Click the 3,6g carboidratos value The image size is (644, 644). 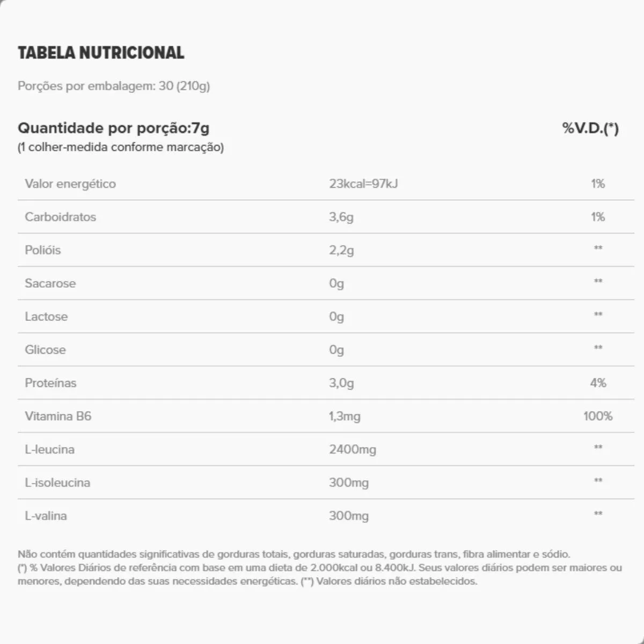point(341,217)
